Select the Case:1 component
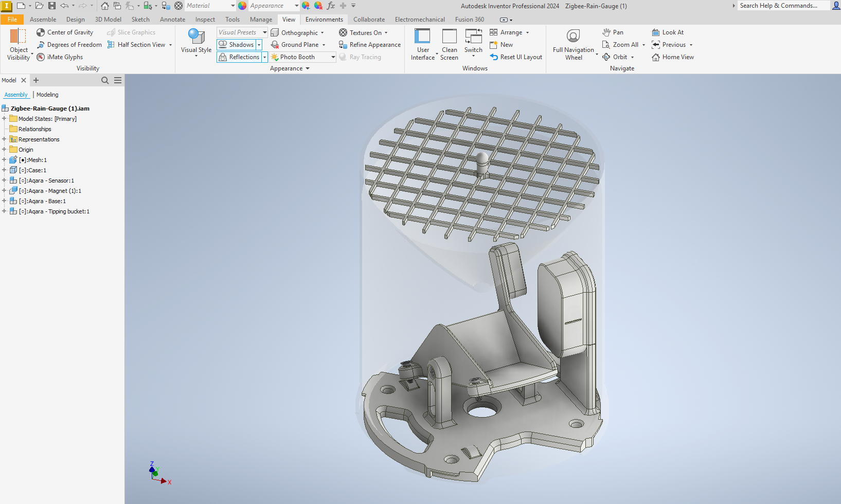The image size is (841, 504). pos(32,170)
